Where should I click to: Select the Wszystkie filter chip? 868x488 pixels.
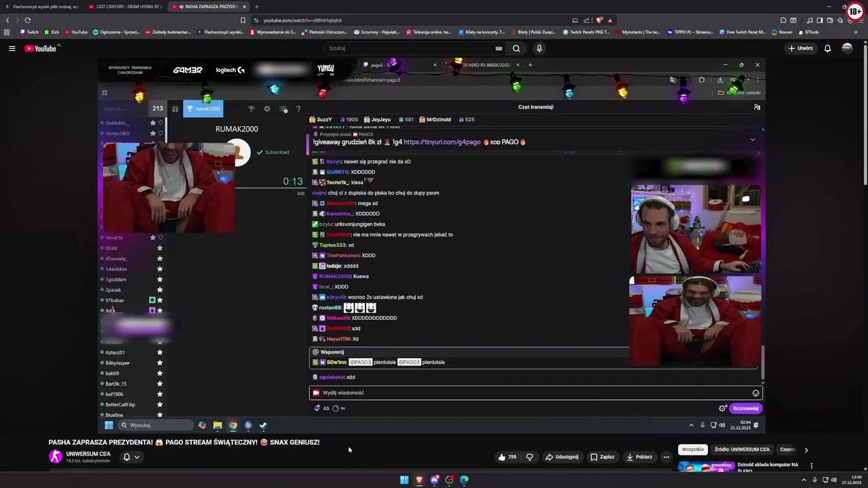(x=693, y=449)
